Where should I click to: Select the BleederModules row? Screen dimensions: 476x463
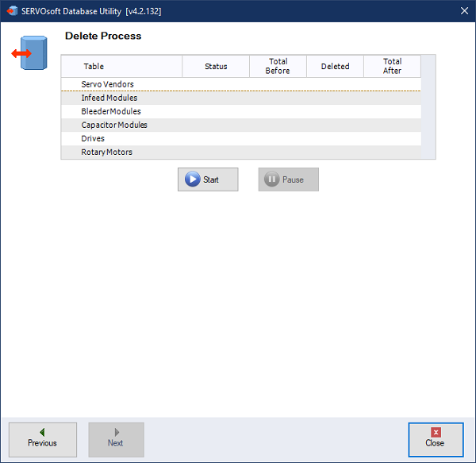coord(241,111)
